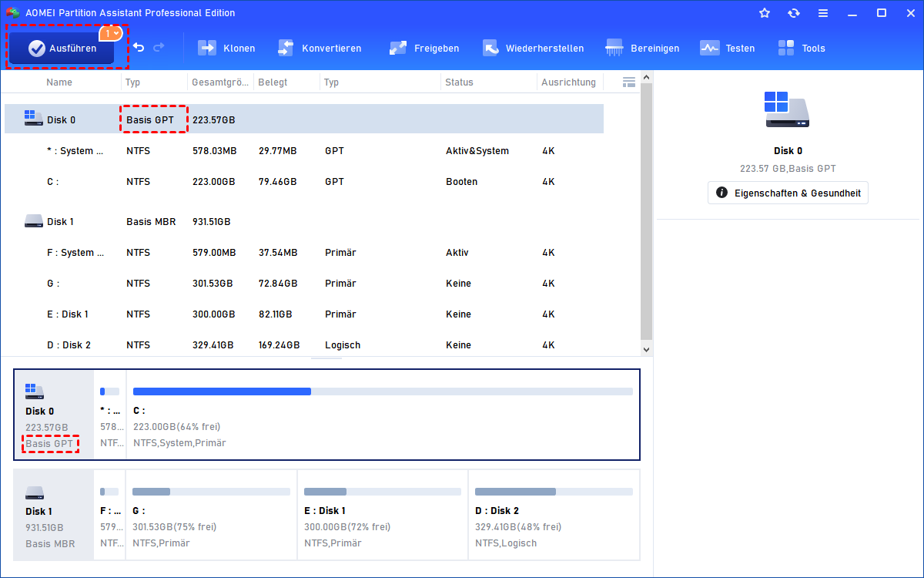Click the refresh icon in title bar
The height and width of the screenshot is (578, 924).
[x=794, y=13]
